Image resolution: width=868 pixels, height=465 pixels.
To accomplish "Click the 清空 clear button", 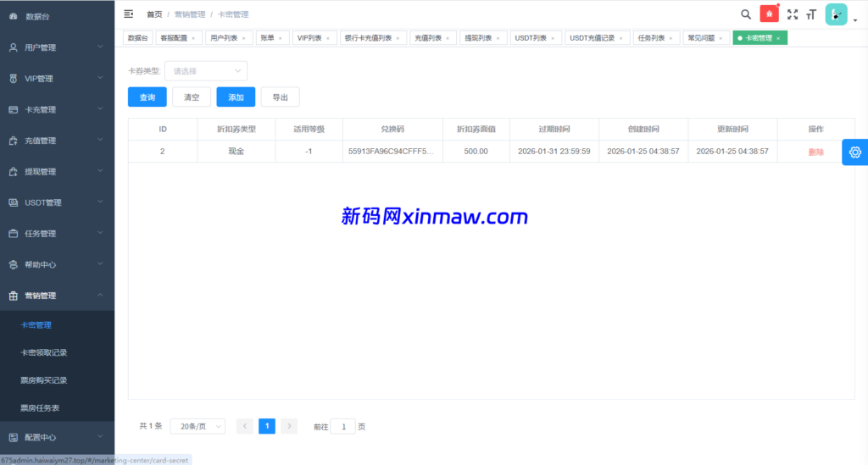I will [192, 97].
